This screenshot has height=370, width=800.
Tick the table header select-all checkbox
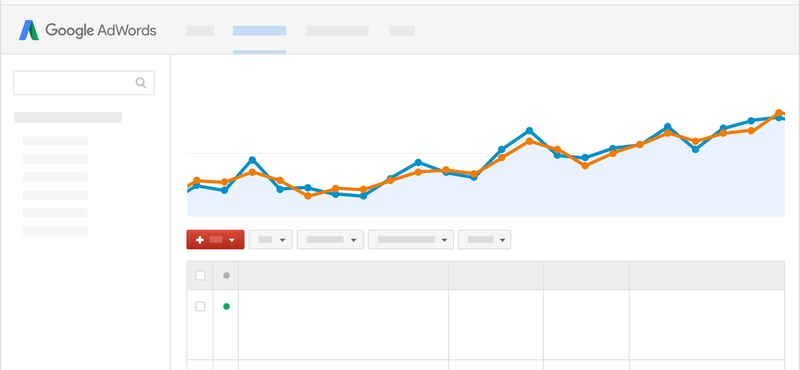(200, 276)
